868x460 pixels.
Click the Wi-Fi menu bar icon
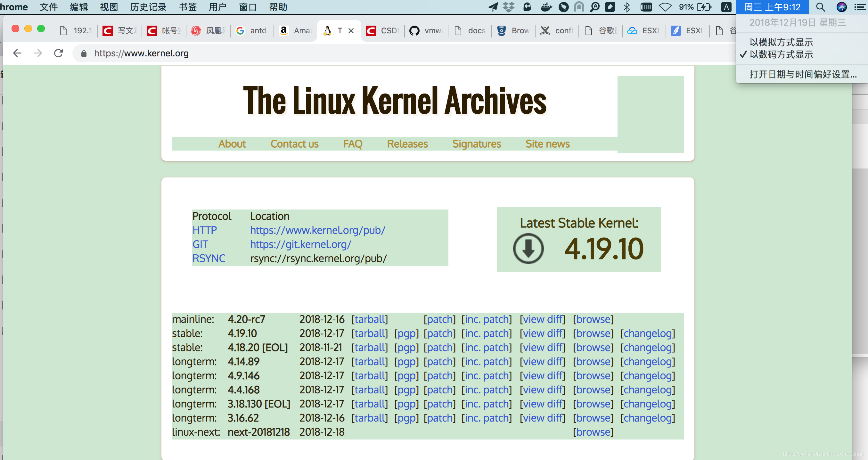665,7
